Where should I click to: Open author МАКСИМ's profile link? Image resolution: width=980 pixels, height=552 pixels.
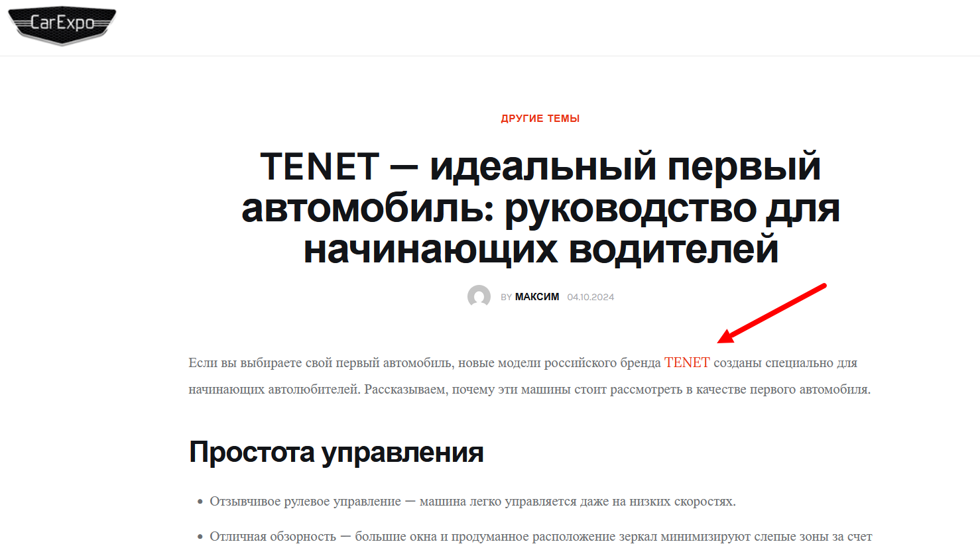[x=536, y=297]
